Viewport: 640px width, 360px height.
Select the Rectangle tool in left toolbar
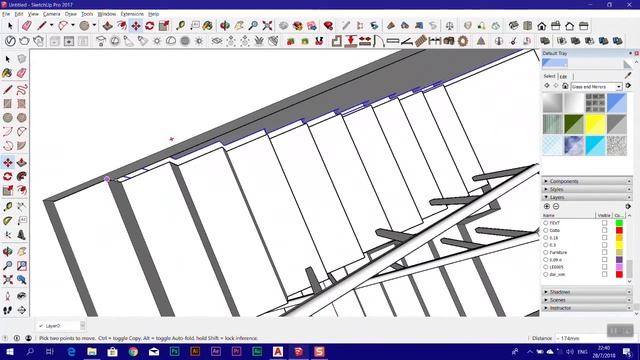7,104
